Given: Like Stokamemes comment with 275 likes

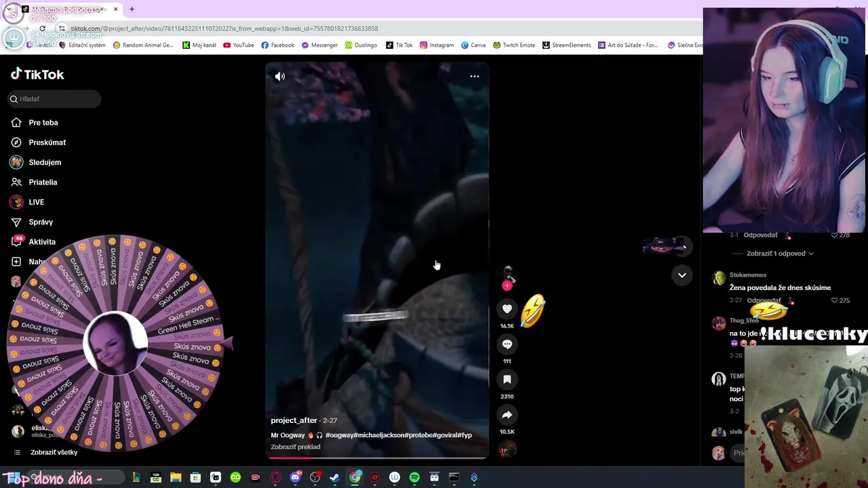Looking at the screenshot, I should [835, 300].
